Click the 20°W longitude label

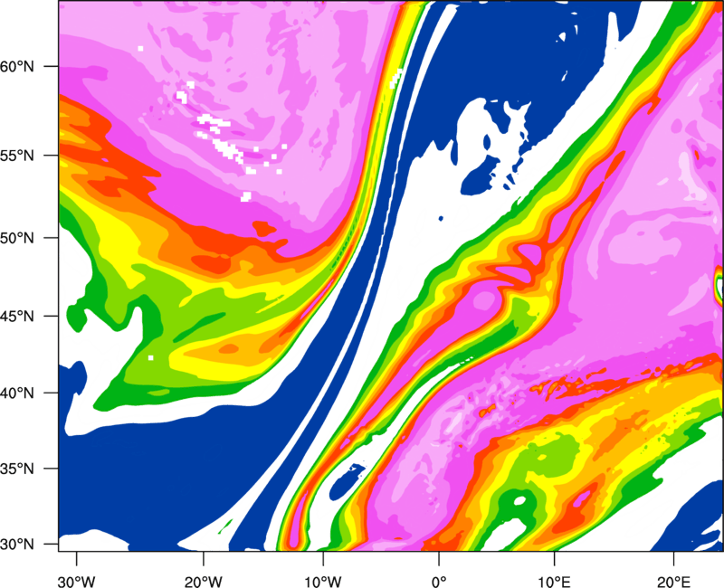(x=203, y=582)
